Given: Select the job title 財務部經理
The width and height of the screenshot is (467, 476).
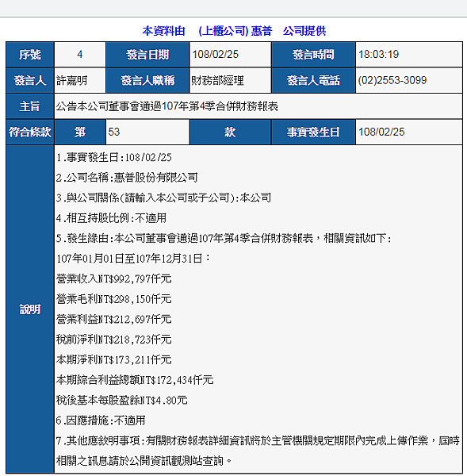Looking at the screenshot, I should (217, 80).
